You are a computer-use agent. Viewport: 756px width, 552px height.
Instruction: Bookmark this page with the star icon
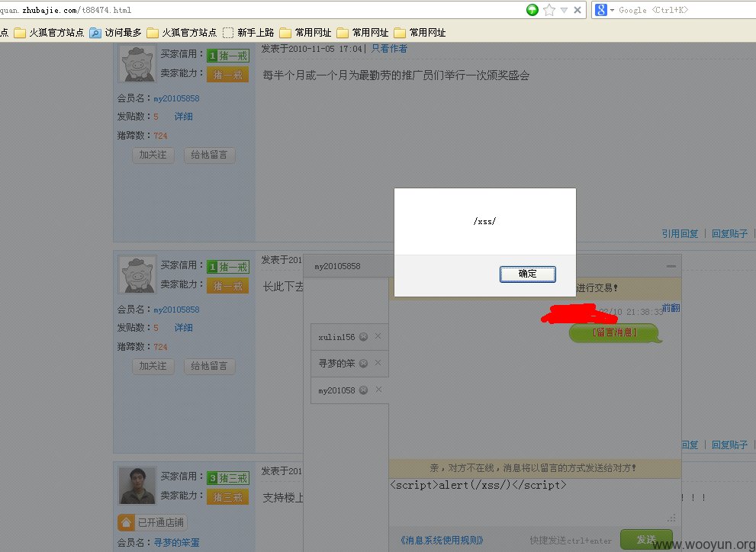pyautogui.click(x=549, y=10)
